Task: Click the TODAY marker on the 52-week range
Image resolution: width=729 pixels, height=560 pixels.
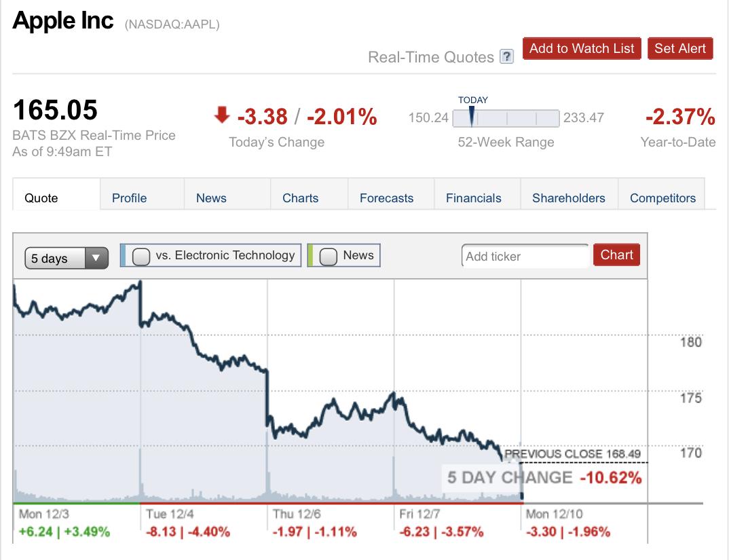Action: tap(472, 115)
